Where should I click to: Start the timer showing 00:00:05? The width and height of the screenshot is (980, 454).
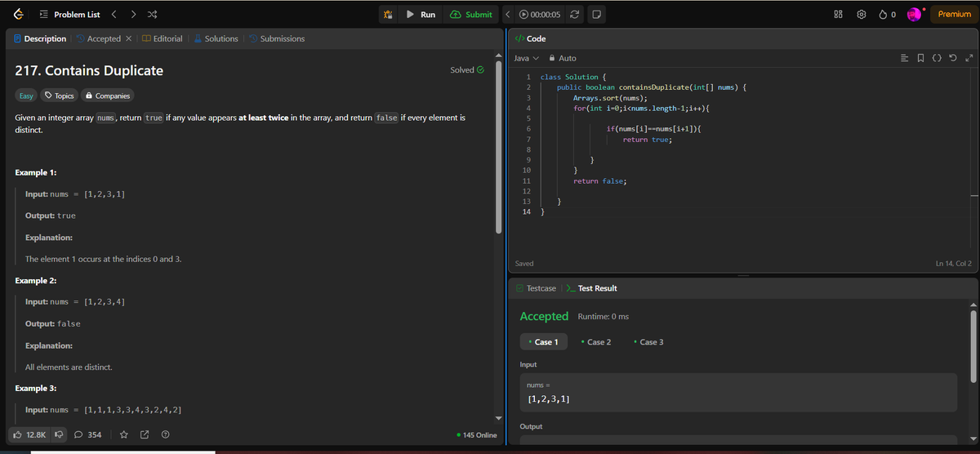pyautogui.click(x=541, y=15)
